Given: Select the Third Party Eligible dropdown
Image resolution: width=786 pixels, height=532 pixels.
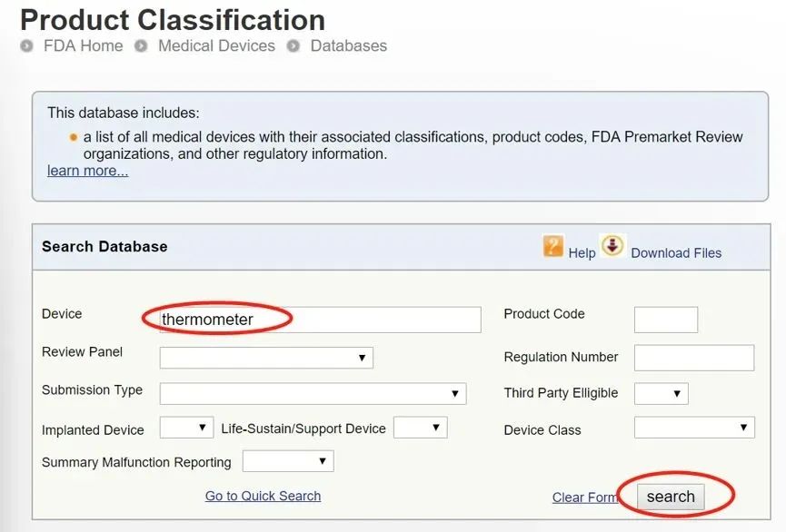Looking at the screenshot, I should [x=661, y=393].
